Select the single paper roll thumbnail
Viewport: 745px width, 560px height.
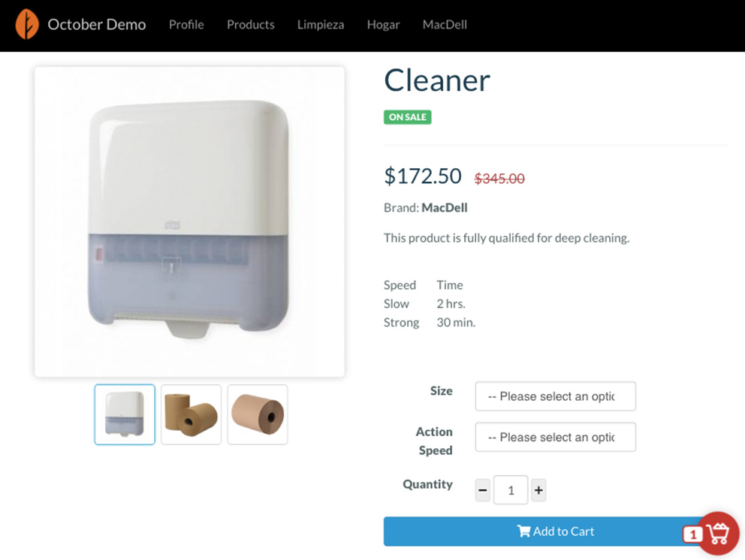[x=258, y=414]
